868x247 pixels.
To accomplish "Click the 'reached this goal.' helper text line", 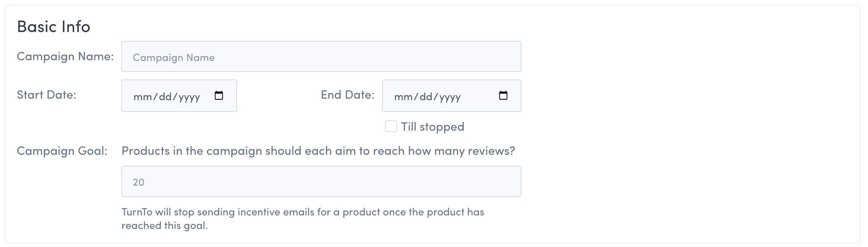I will coord(165,226).
